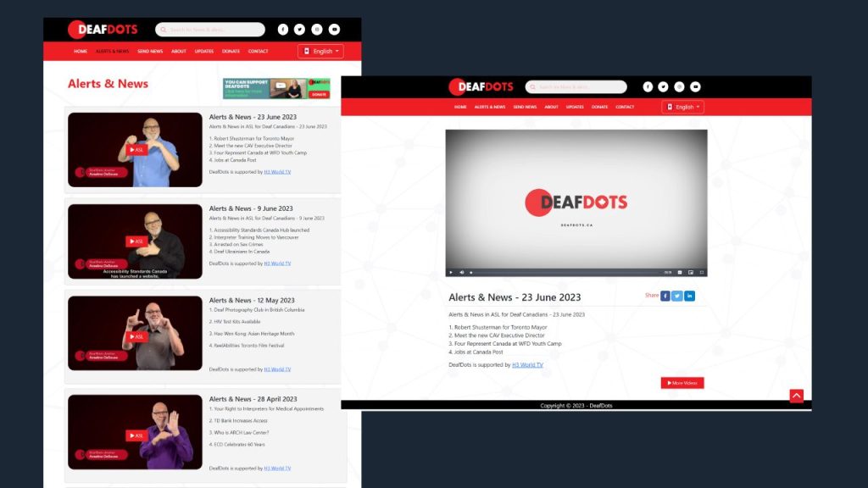
Task: Go to Home in the video page navigation
Action: (460, 107)
